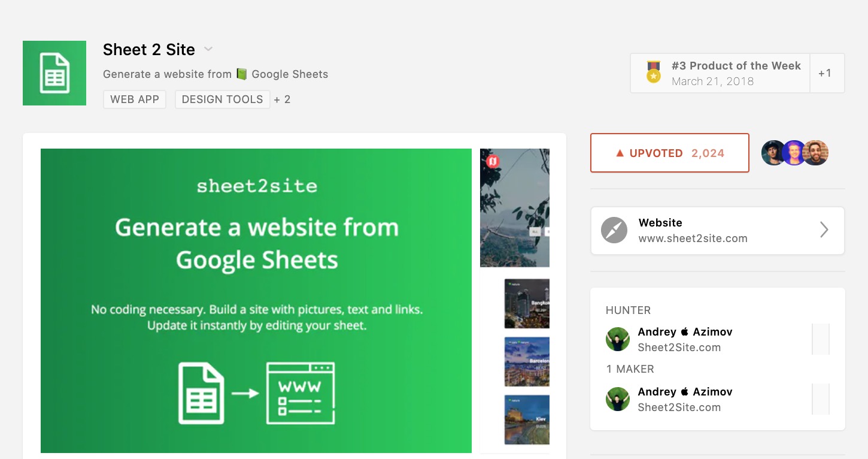
Task: Select the Bangkok screenshot thumbnail
Action: coord(527,304)
